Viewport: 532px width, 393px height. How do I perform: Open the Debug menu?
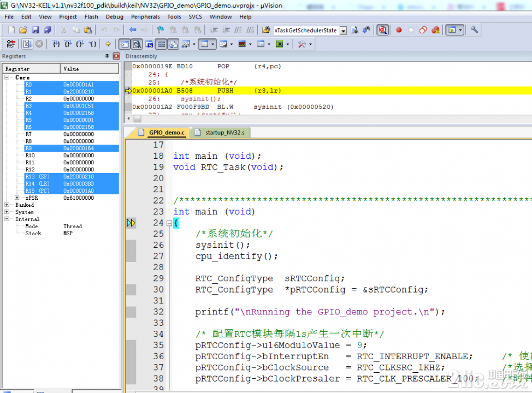pos(114,16)
